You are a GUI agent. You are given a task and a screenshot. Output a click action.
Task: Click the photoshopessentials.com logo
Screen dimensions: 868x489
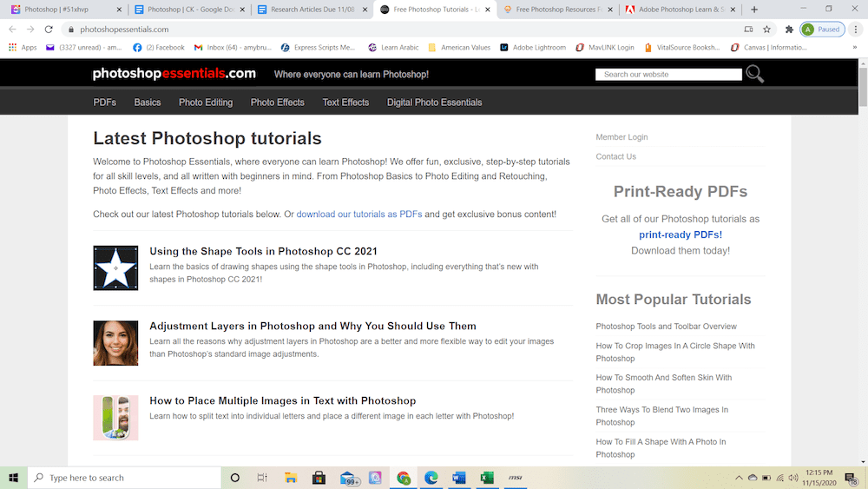174,74
